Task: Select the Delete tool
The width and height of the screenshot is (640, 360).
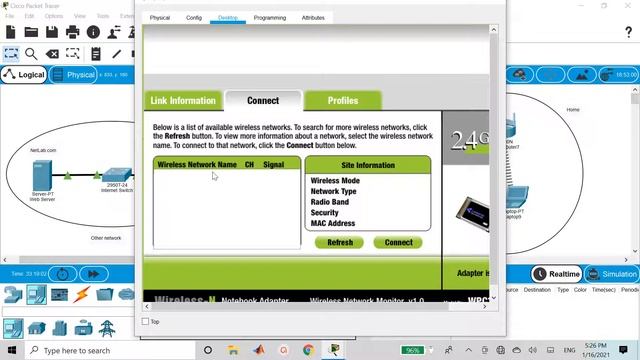Action: [x=52, y=53]
